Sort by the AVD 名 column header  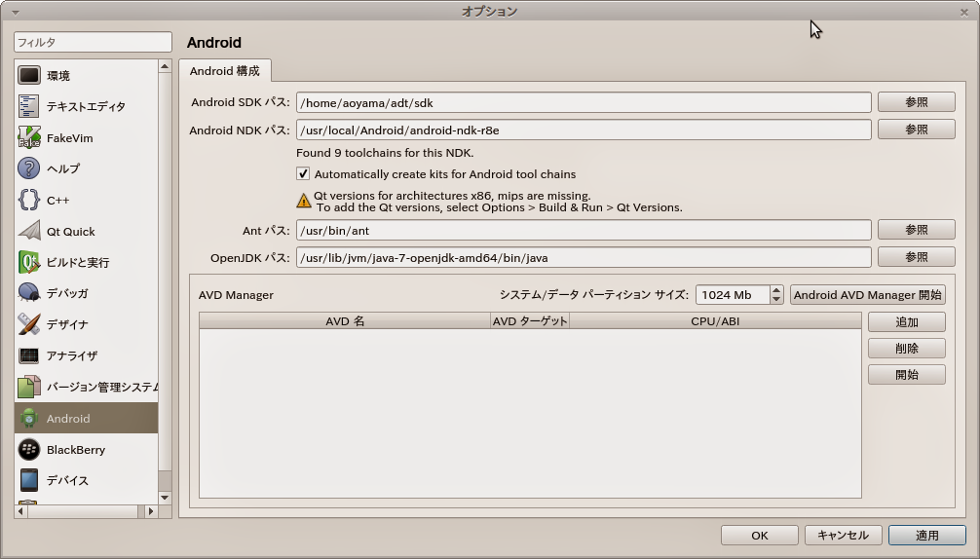click(345, 321)
